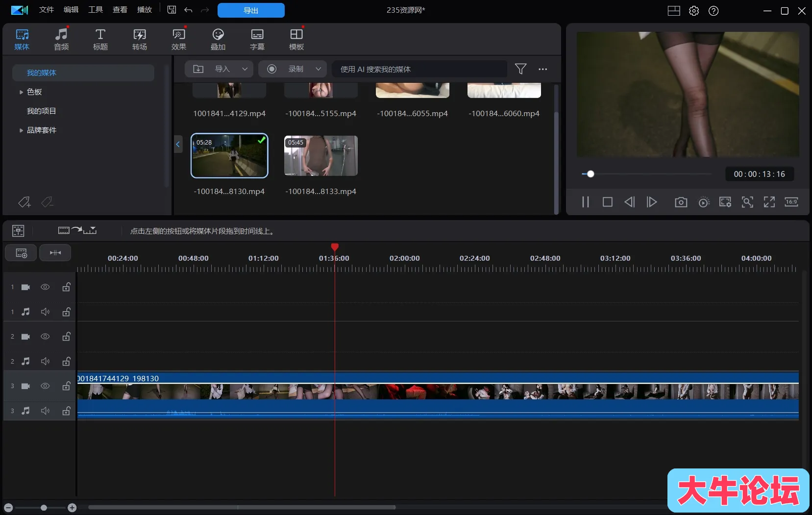Open the 查看 menu

(120, 10)
